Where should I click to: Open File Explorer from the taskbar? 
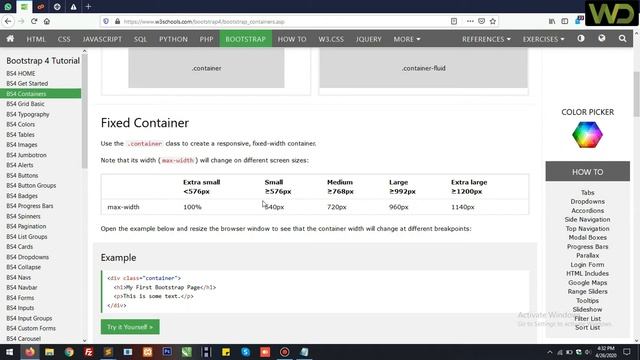click(x=49, y=352)
